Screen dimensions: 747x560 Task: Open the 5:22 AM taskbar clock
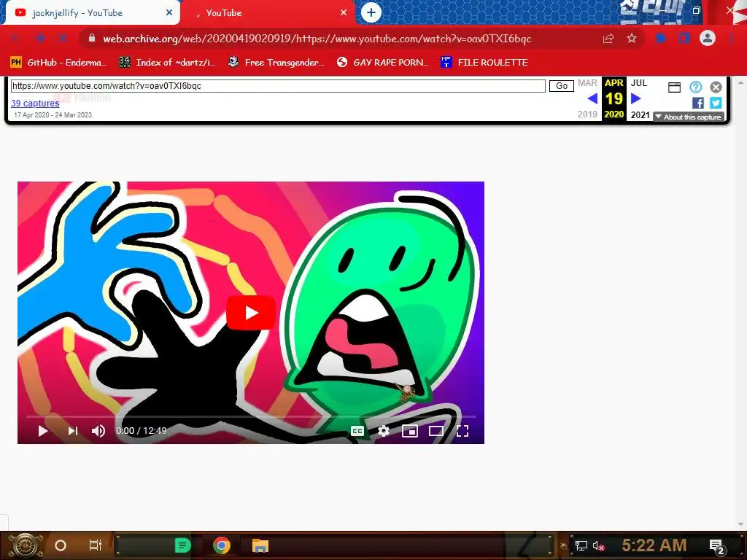pyautogui.click(x=654, y=545)
